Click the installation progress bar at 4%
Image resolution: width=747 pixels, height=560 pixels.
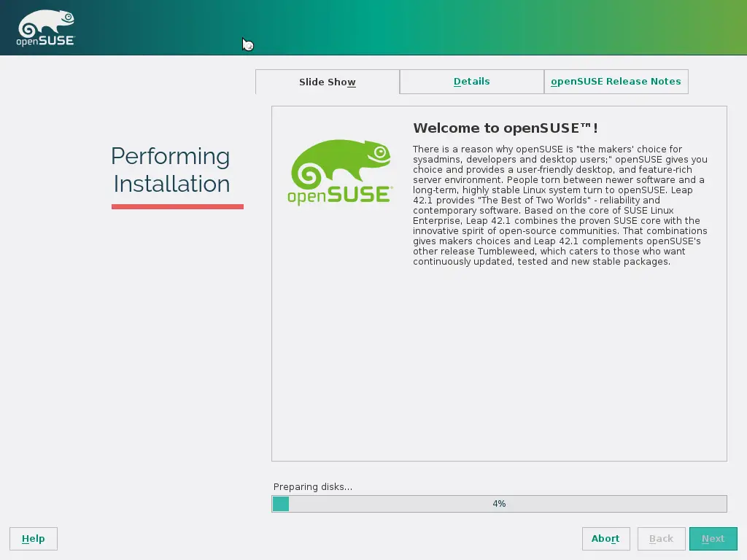(499, 504)
